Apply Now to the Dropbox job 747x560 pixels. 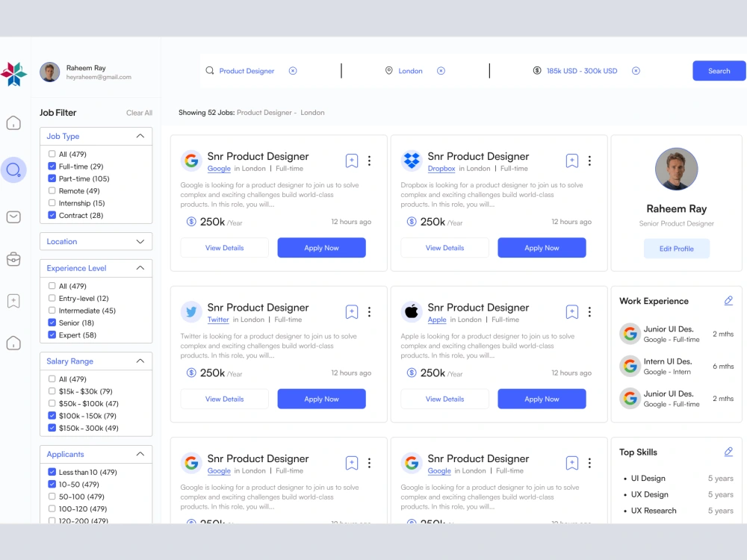[542, 248]
